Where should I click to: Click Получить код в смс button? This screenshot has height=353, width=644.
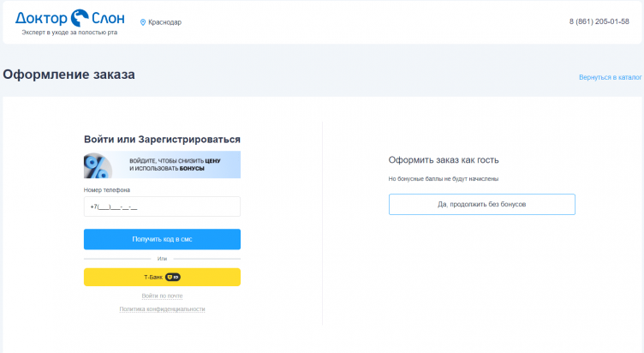tap(162, 239)
